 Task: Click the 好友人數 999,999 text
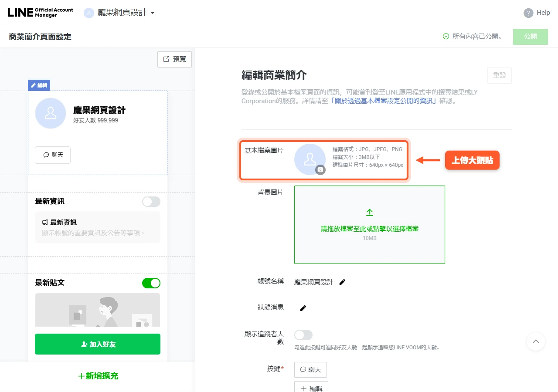(95, 121)
